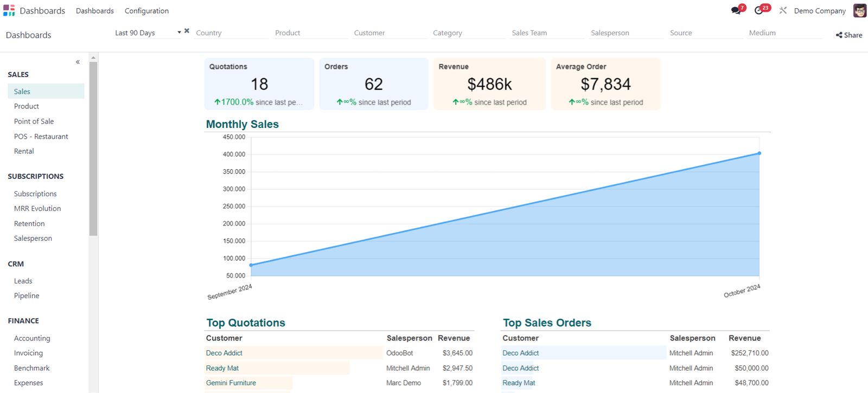The image size is (868, 393).
Task: Open Gemini Furniture in Top Quotations
Action: click(231, 383)
